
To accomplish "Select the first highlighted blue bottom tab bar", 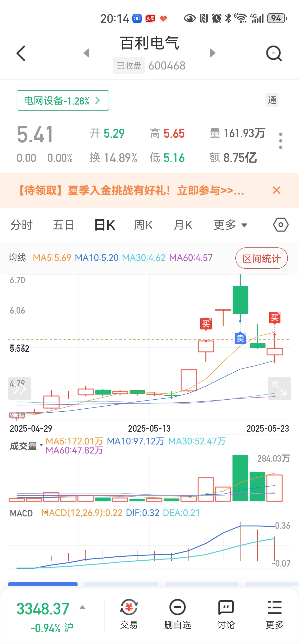I will tap(43, 584).
